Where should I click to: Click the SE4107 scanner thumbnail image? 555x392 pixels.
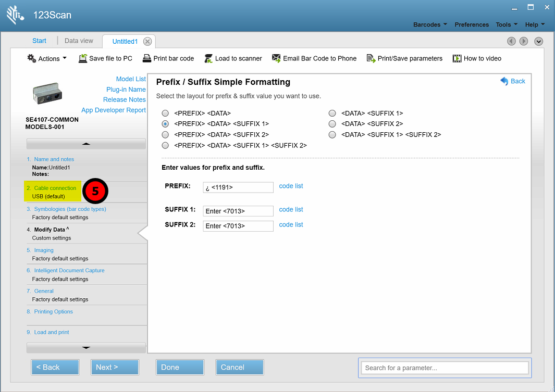47,93
